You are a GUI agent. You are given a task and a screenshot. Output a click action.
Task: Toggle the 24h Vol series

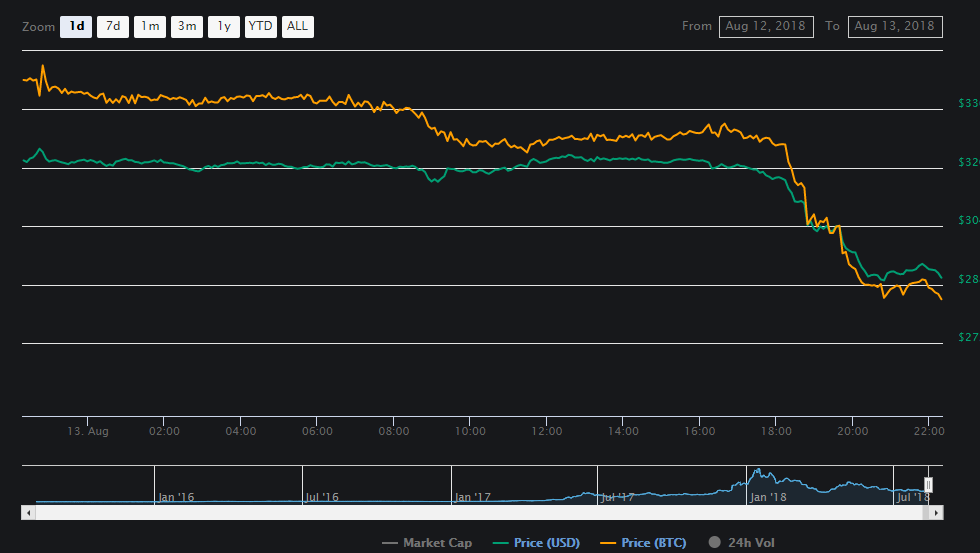pyautogui.click(x=751, y=543)
